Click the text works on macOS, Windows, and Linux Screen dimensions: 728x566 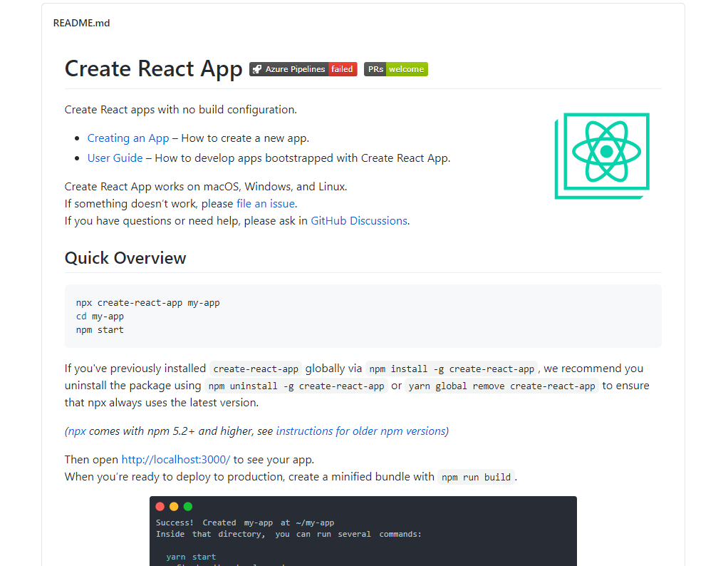point(251,187)
